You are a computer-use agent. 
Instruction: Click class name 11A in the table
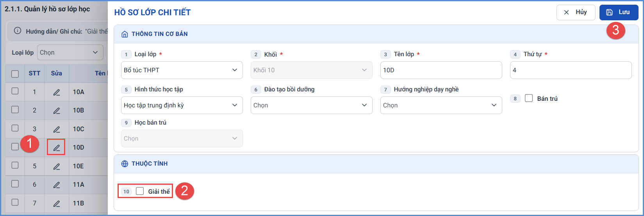pyautogui.click(x=78, y=184)
